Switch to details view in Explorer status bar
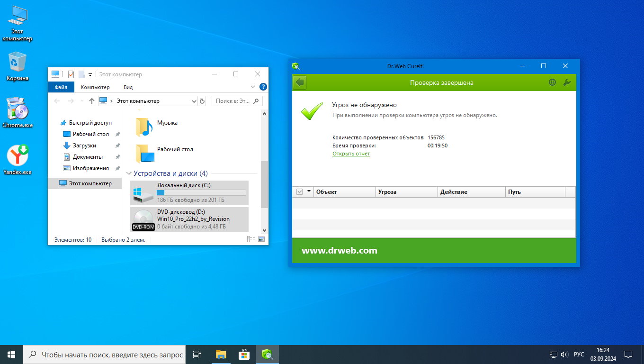 [x=251, y=240]
